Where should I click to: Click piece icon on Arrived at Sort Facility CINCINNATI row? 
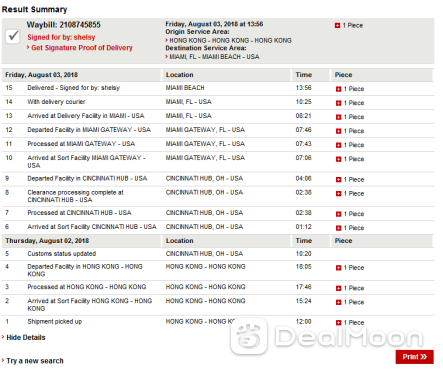pos(338,228)
